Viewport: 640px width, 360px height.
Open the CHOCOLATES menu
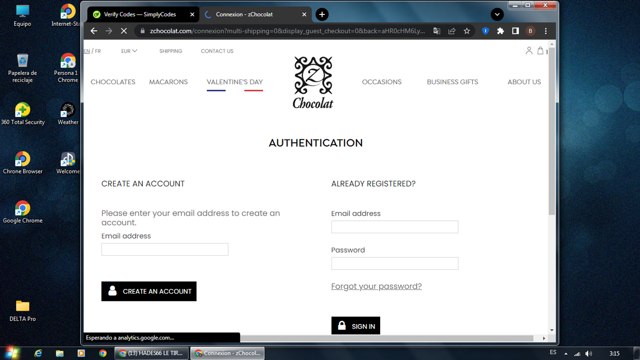click(x=113, y=82)
